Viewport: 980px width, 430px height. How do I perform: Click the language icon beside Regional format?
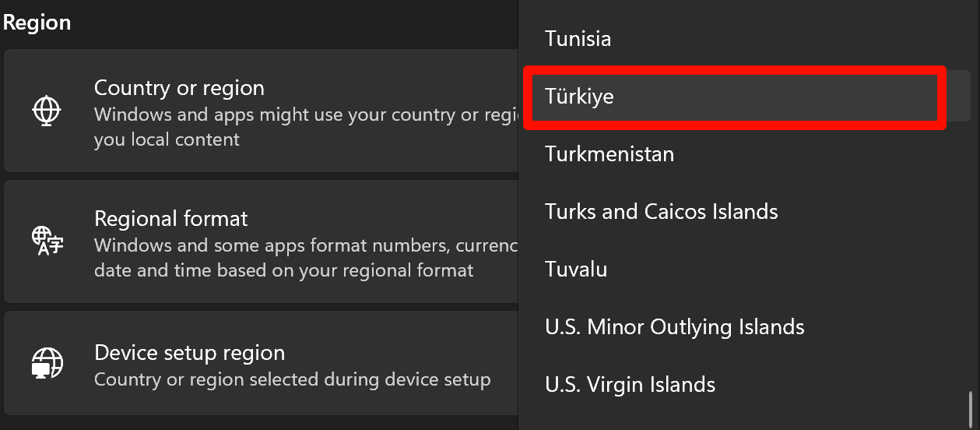pos(47,241)
